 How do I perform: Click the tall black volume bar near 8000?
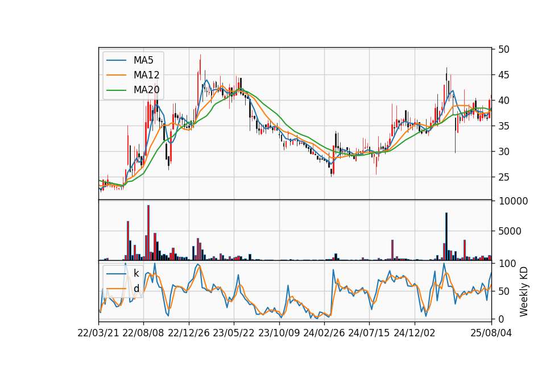click(446, 236)
